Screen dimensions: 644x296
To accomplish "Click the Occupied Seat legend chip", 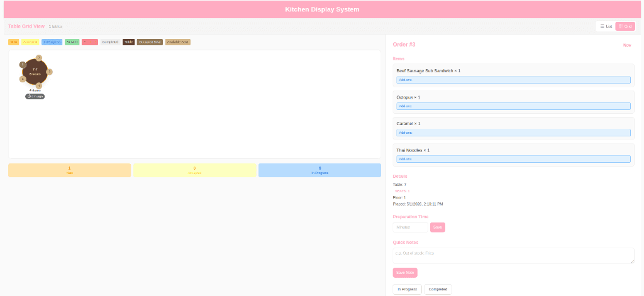I will coord(150,42).
